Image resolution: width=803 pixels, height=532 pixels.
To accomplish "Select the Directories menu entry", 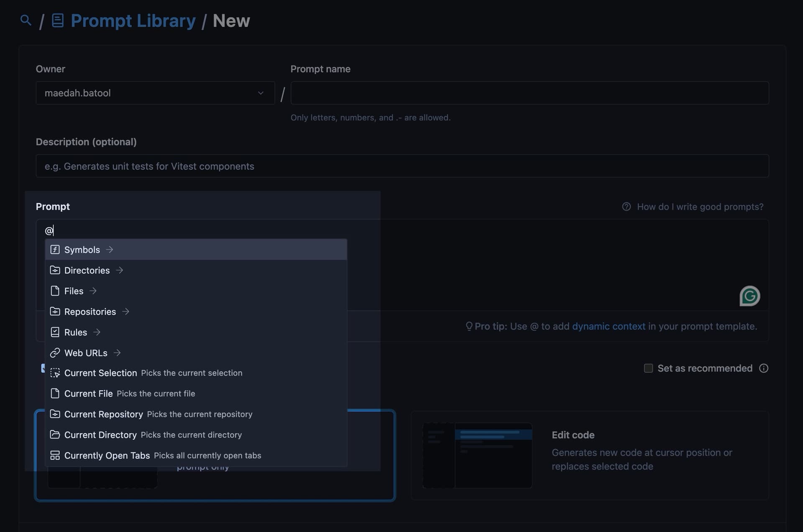I will (196, 270).
